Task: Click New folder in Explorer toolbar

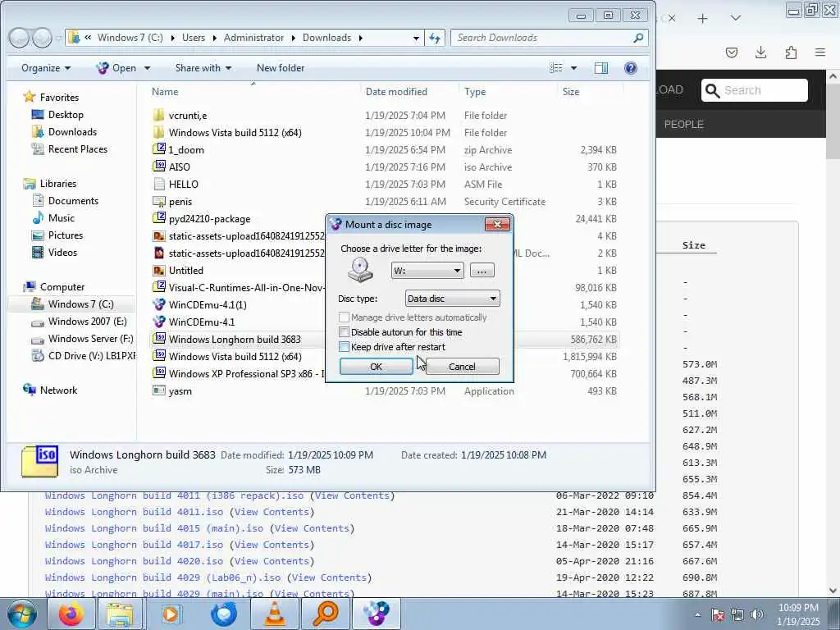Action: coord(281,68)
